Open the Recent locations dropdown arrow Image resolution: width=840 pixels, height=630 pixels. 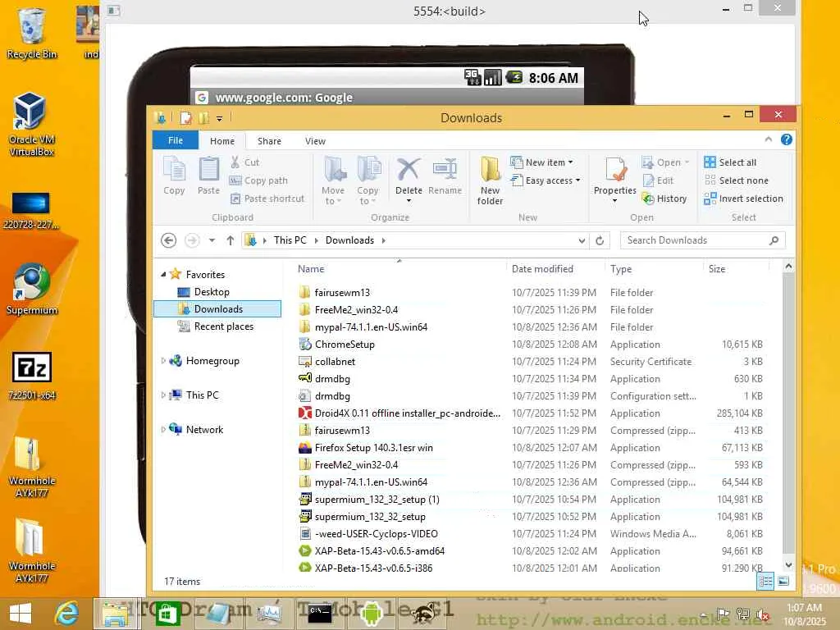tap(212, 240)
